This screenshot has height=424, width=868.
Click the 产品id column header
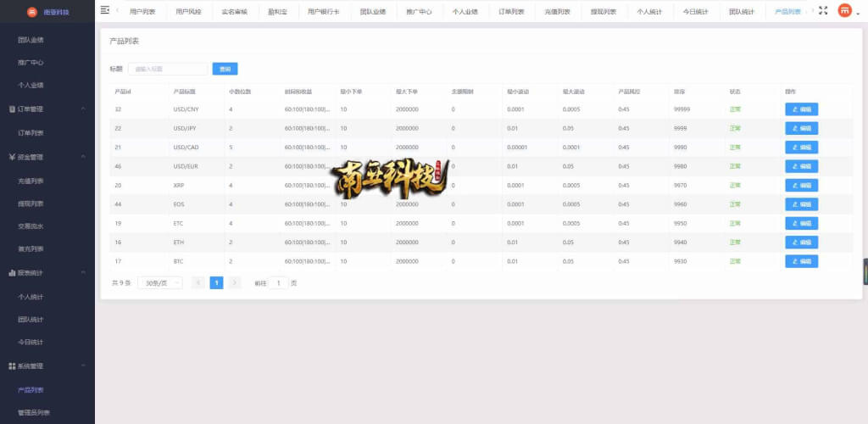[122, 92]
